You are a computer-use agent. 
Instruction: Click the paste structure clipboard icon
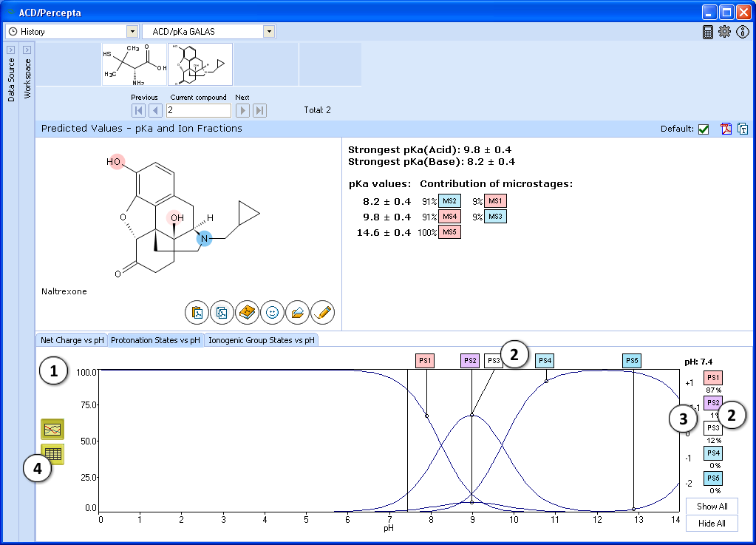pyautogui.click(x=197, y=313)
